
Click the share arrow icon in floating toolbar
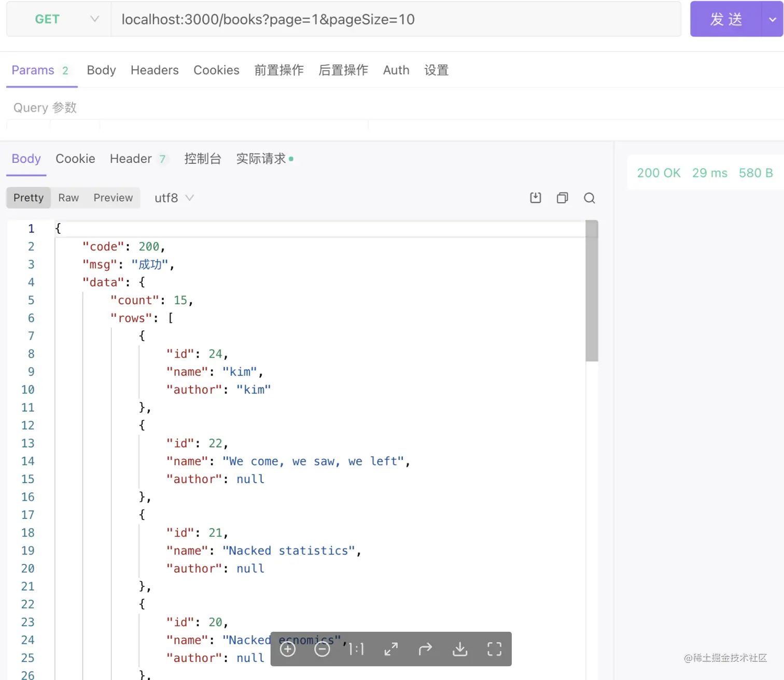tap(425, 649)
